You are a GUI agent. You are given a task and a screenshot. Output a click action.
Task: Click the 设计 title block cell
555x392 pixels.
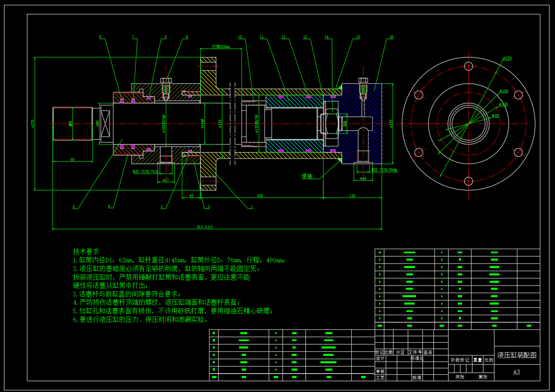(380, 359)
